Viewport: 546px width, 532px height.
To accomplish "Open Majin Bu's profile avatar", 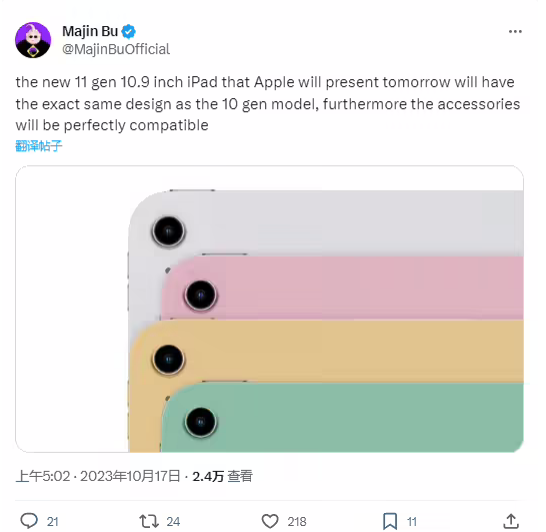I will coord(33,40).
